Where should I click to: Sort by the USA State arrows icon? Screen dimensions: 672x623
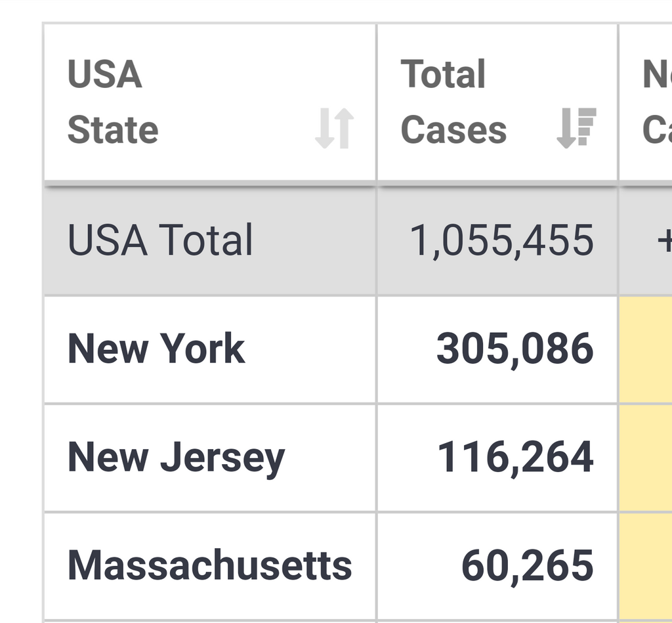point(334,128)
